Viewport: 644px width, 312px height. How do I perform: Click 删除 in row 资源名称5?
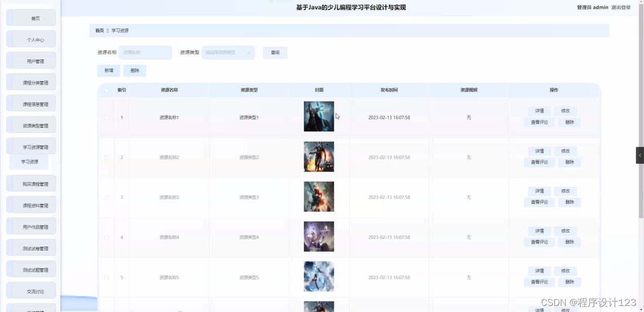[x=569, y=283]
